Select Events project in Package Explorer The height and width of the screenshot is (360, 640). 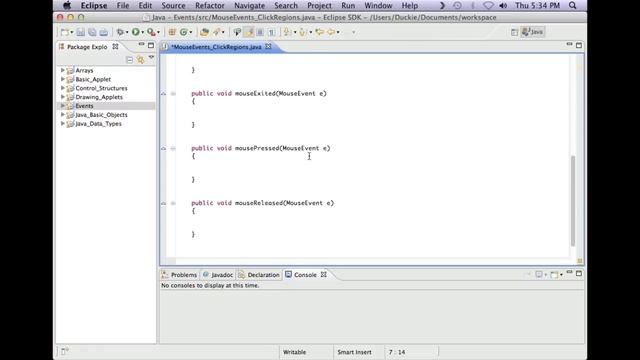[106, 106]
